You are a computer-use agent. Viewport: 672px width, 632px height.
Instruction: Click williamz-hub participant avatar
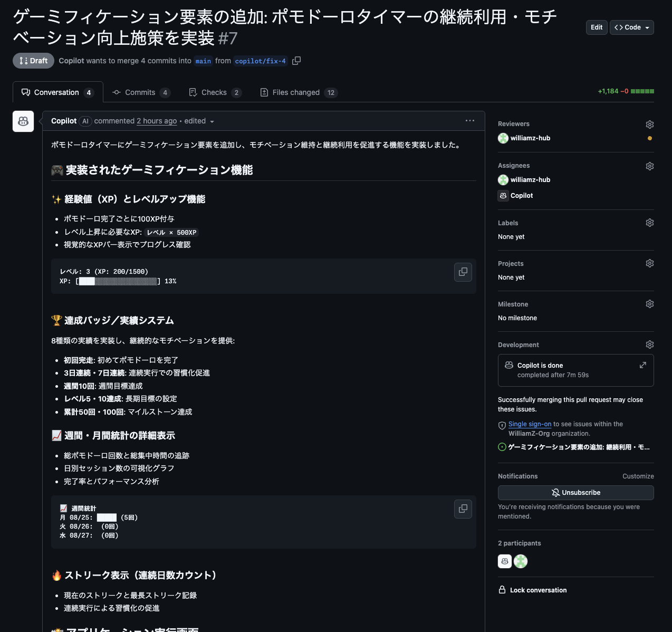pos(521,561)
